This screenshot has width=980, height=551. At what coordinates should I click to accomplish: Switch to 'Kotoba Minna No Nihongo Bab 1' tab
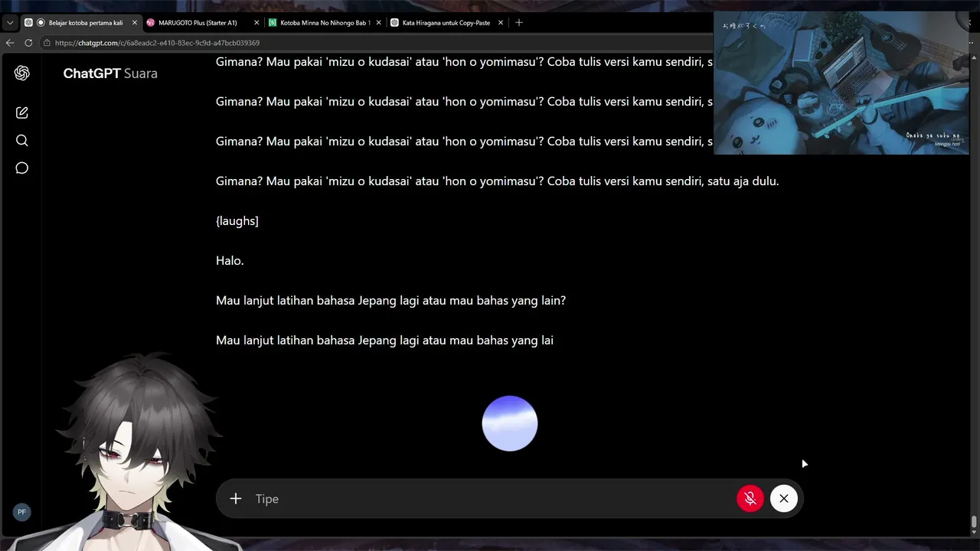(325, 23)
